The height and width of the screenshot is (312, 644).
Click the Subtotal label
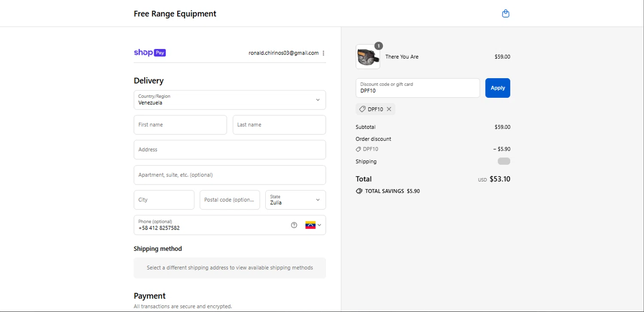365,127
